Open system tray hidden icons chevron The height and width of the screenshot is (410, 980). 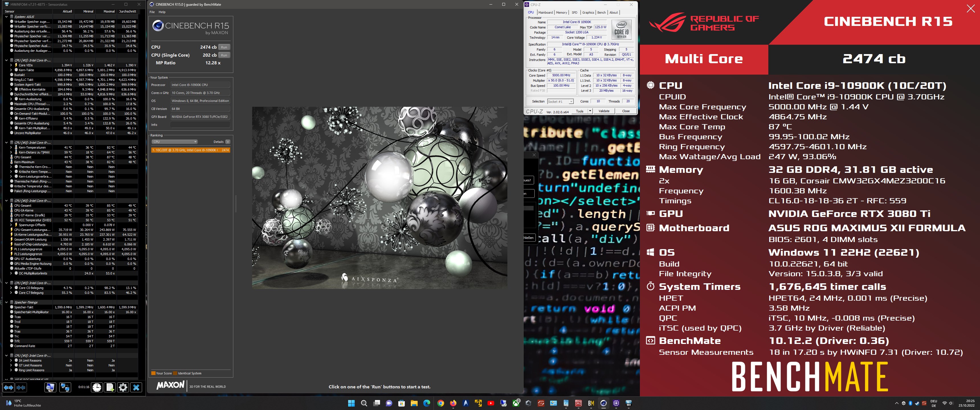[x=897, y=403]
